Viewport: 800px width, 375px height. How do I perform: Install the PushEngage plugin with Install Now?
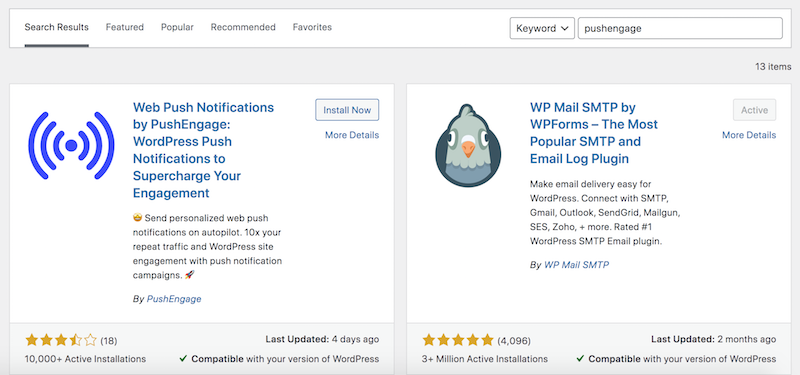click(x=347, y=110)
